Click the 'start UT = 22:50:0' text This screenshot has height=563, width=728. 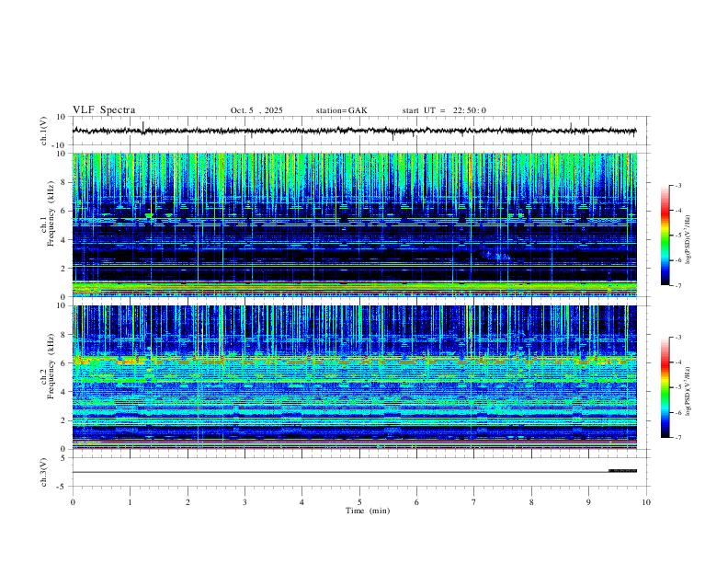(x=444, y=110)
